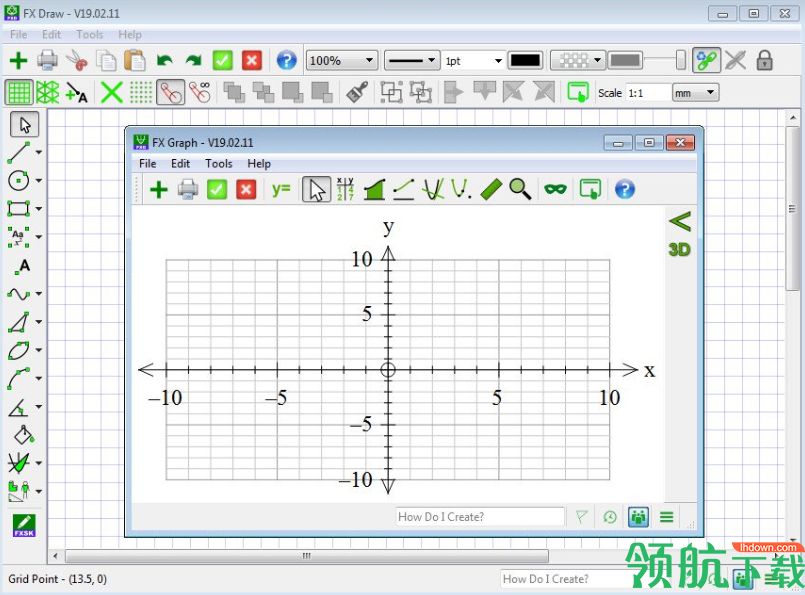The height and width of the screenshot is (595, 805).
Task: Click the green ruler measure icon in FX Graph
Action: (491, 189)
